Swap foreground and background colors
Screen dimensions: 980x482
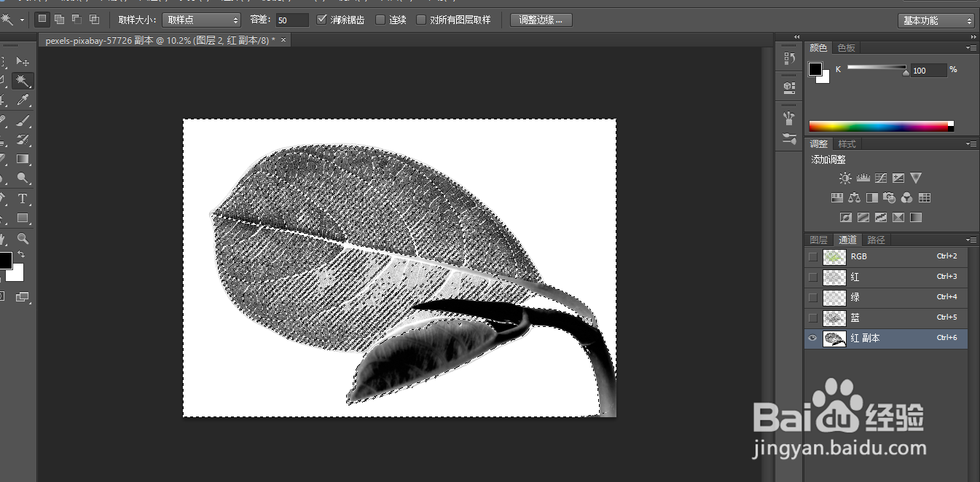[22, 254]
